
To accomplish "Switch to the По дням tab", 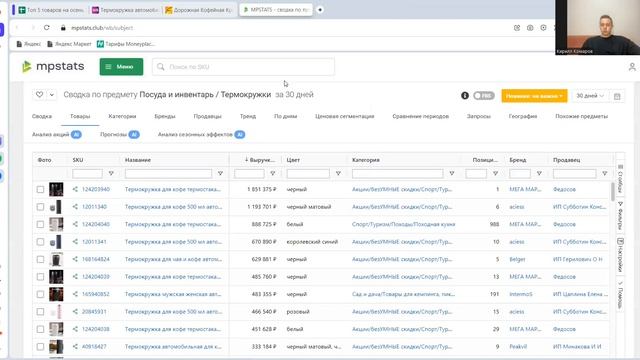I will (x=285, y=116).
